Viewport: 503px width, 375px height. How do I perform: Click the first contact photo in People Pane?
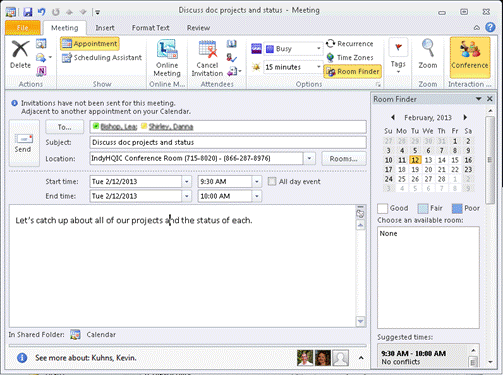click(x=305, y=358)
